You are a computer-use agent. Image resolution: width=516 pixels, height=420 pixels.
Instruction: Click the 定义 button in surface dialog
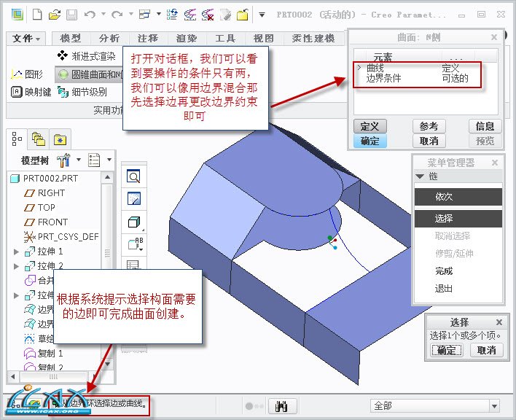(x=370, y=126)
